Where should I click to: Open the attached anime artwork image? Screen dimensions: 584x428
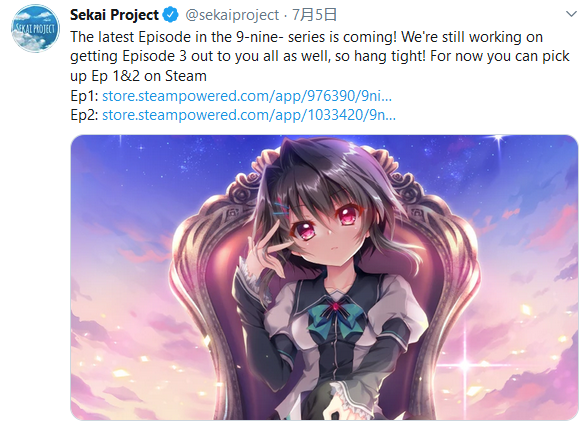pos(324,278)
